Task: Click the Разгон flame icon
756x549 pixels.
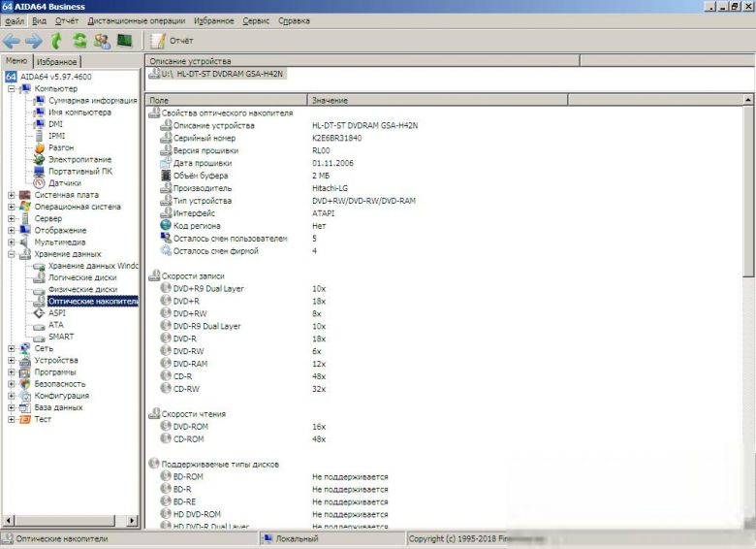Action: (40, 147)
